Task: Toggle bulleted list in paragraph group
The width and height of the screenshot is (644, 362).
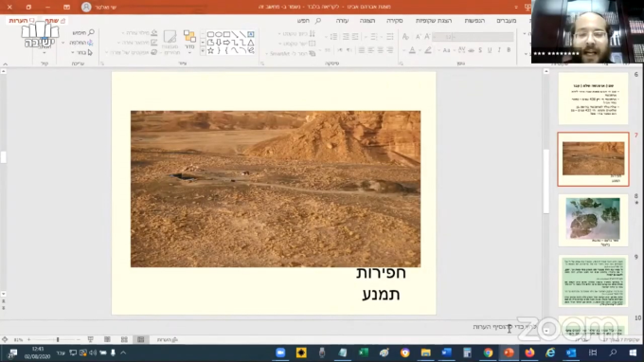Action: [390, 37]
